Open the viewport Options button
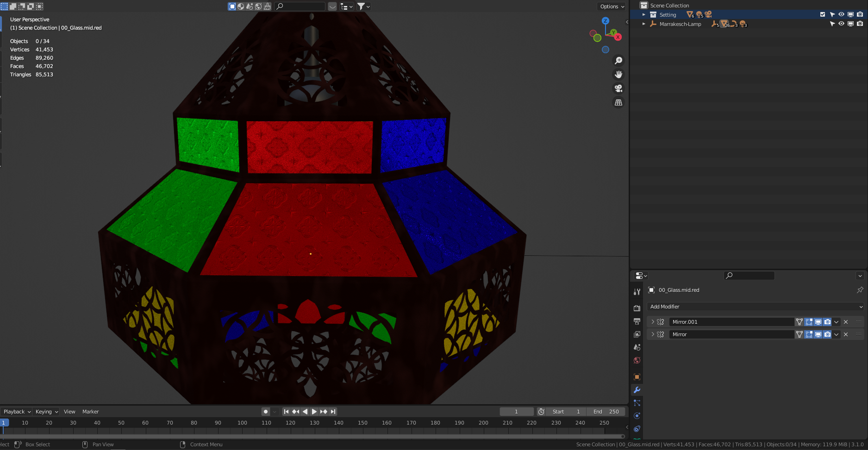The image size is (868, 450). click(x=612, y=6)
